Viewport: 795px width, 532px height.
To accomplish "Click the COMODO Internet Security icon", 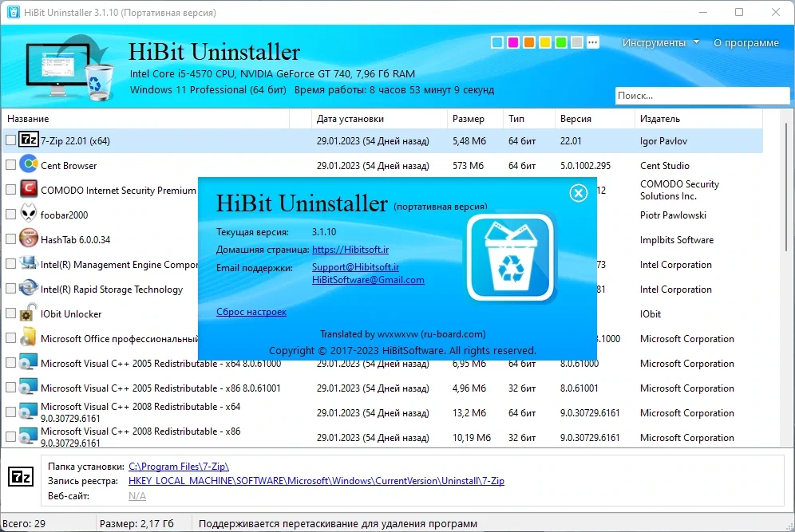I will pos(29,189).
